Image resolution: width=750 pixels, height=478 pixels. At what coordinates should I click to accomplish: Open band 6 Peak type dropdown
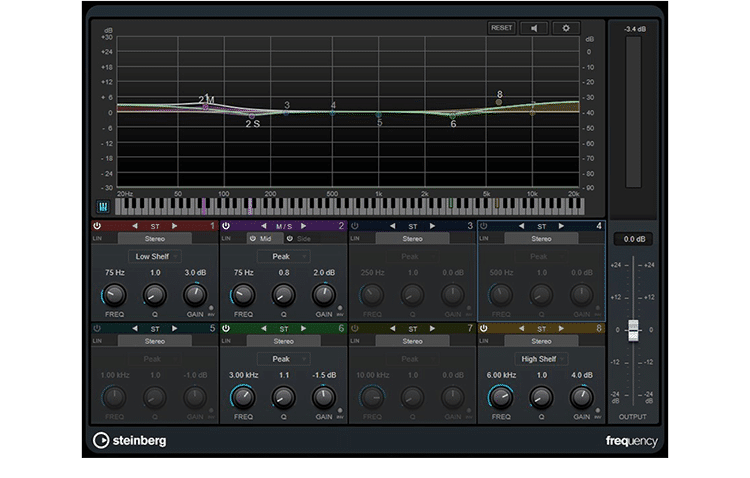point(283,359)
